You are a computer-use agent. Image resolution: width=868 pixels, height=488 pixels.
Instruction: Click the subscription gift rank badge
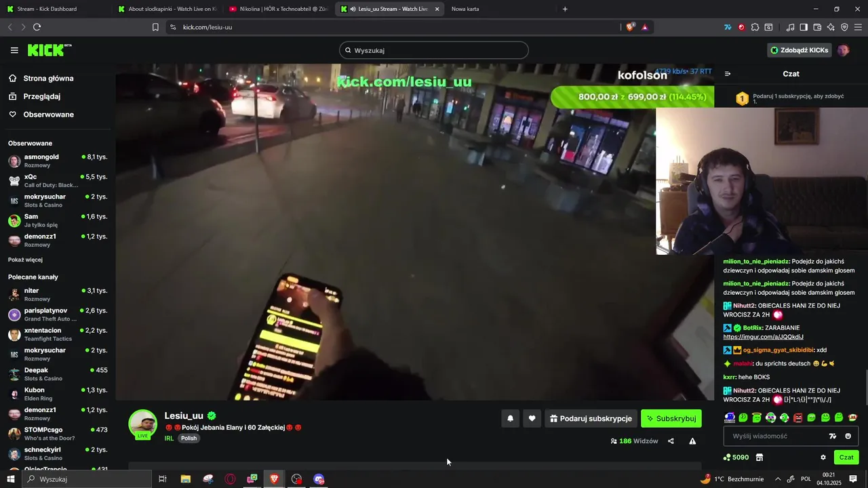[x=742, y=99]
